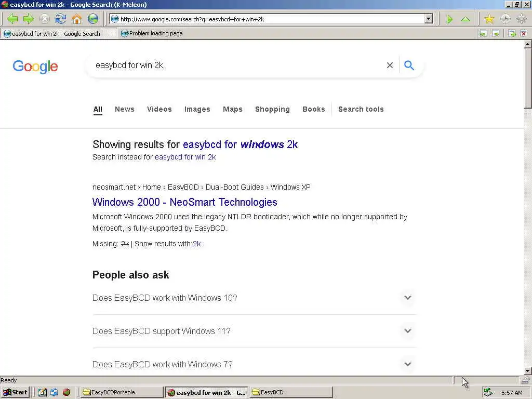Click the neosmart.net breadcrumb path
Image resolution: width=532 pixels, height=399 pixels.
coord(201,187)
